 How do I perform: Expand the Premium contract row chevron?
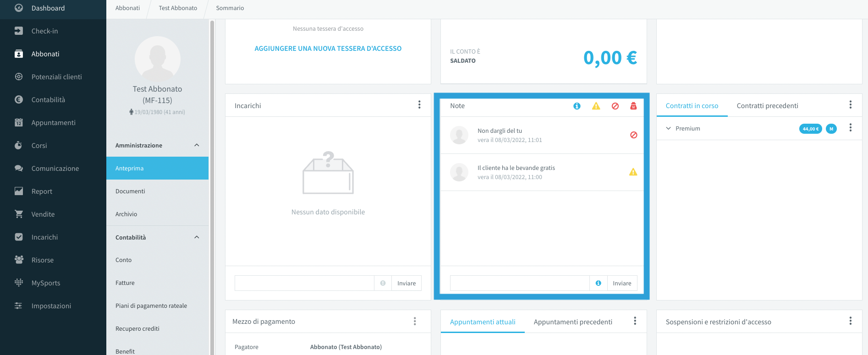pos(669,128)
